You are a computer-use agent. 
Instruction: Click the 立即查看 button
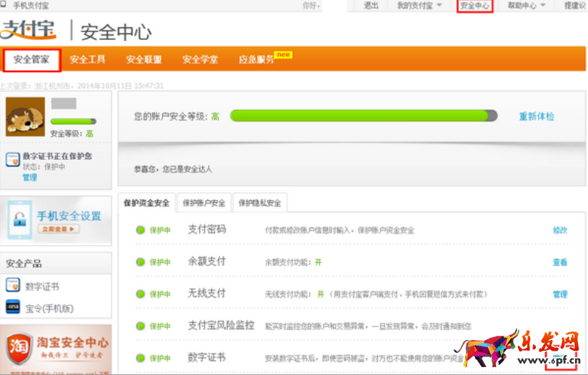pyautogui.click(x=59, y=229)
